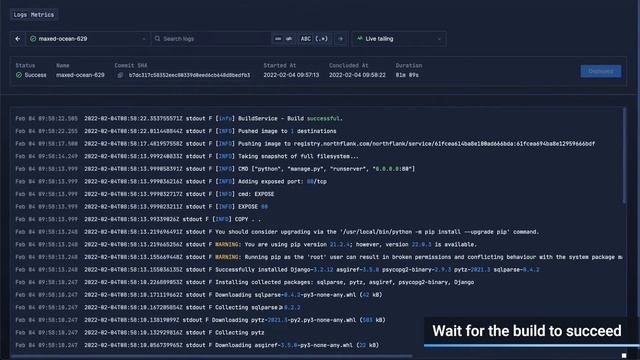Image resolution: width=640 pixels, height=360 pixels.
Task: Click the 'COPY . .' log line
Action: click(x=138, y=220)
